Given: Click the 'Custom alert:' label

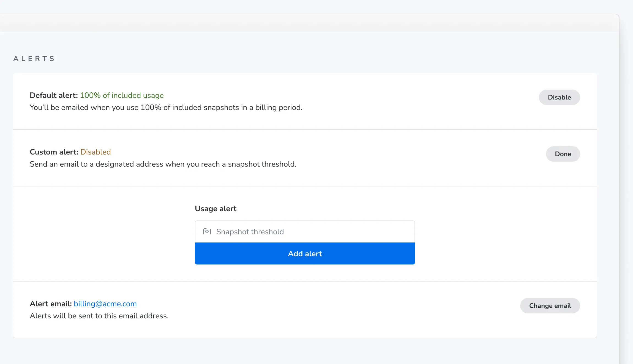Looking at the screenshot, I should pos(54,152).
